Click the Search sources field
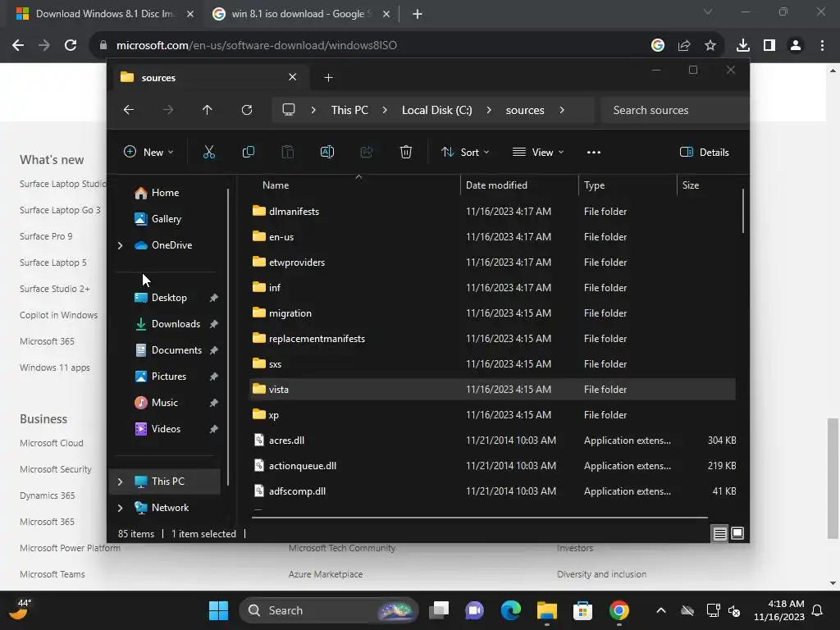Screen dimensions: 840x630 point(674,110)
